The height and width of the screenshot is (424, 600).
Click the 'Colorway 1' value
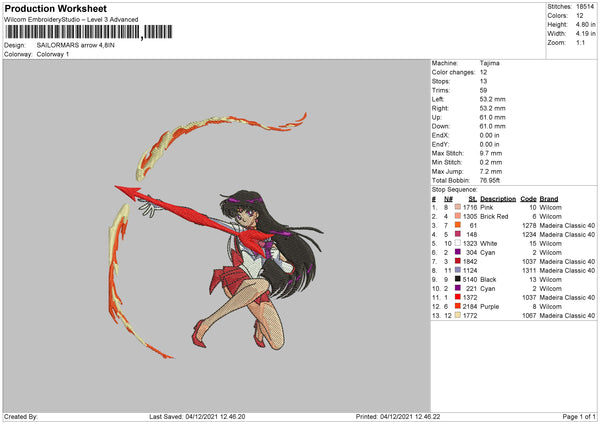53,54
